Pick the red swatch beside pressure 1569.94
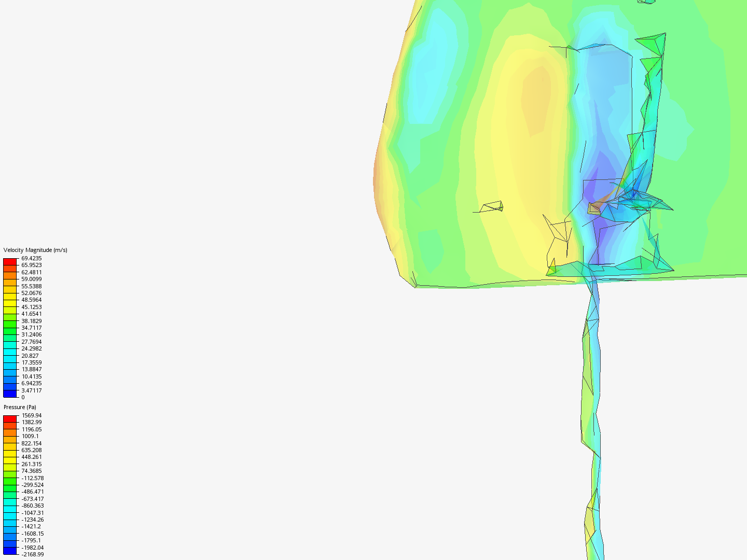This screenshot has width=747, height=560. coord(10,419)
